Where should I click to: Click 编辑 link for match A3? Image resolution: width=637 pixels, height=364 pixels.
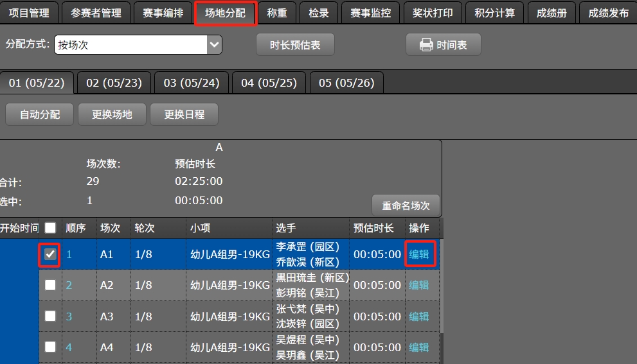(419, 316)
